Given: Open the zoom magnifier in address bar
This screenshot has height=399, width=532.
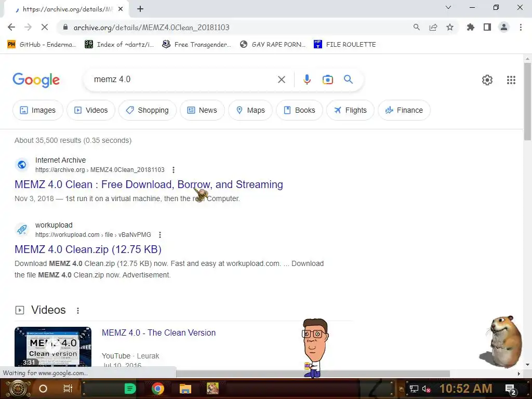Looking at the screenshot, I should coord(416,27).
